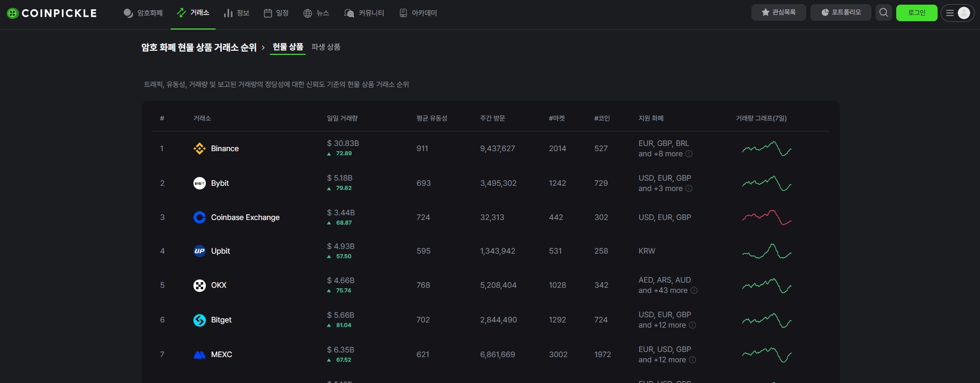Image resolution: width=980 pixels, height=383 pixels.
Task: Switch to the 파생 상품 tab
Action: pyautogui.click(x=326, y=47)
